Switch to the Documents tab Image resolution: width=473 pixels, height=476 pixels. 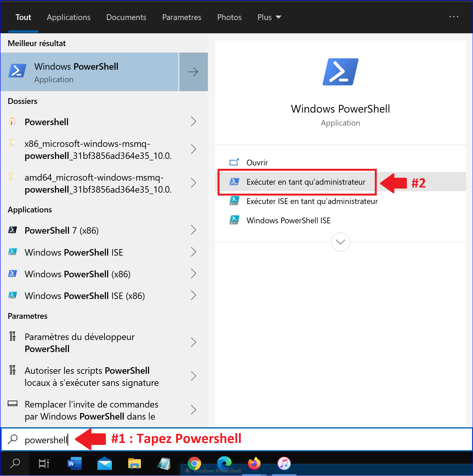(126, 17)
